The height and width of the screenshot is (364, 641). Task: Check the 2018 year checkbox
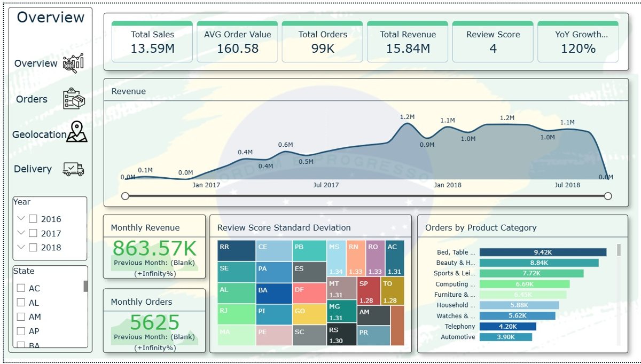[33, 247]
